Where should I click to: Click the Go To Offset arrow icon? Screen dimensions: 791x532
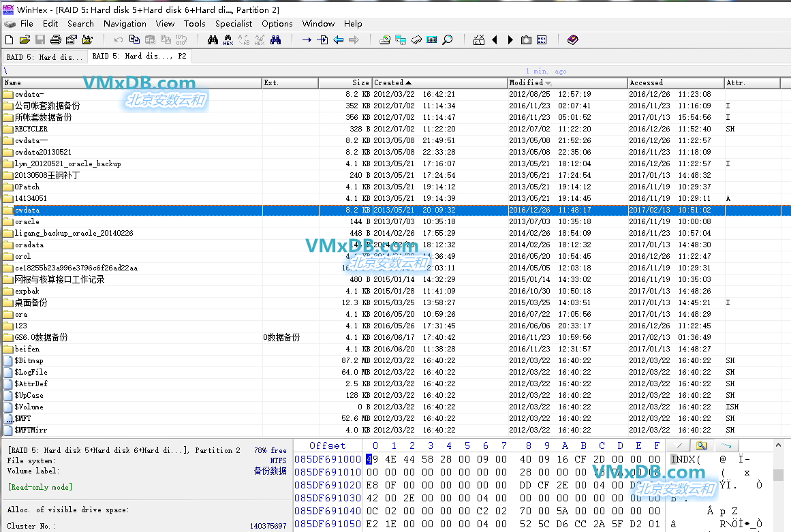click(x=307, y=40)
